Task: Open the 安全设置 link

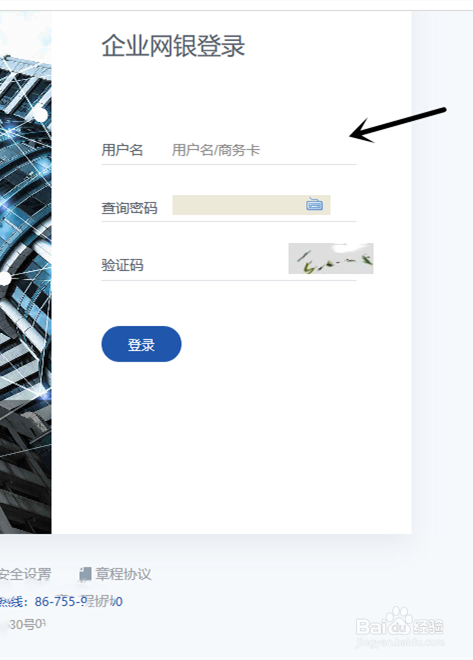Action: pos(25,574)
